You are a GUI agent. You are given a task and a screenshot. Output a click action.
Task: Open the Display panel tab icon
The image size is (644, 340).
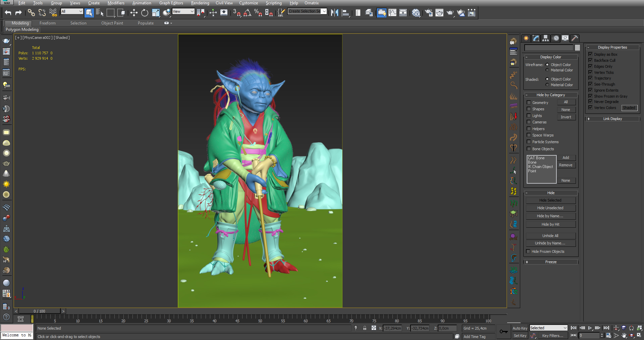click(566, 38)
